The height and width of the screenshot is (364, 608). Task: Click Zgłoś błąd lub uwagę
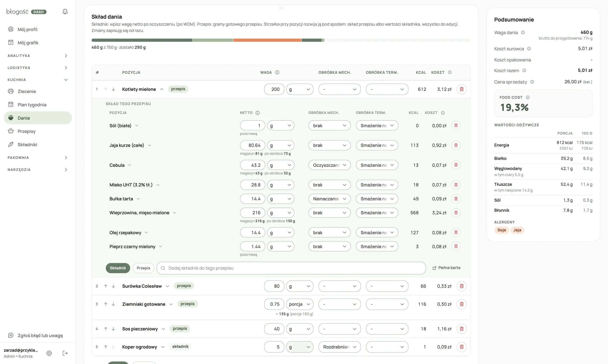(x=38, y=335)
